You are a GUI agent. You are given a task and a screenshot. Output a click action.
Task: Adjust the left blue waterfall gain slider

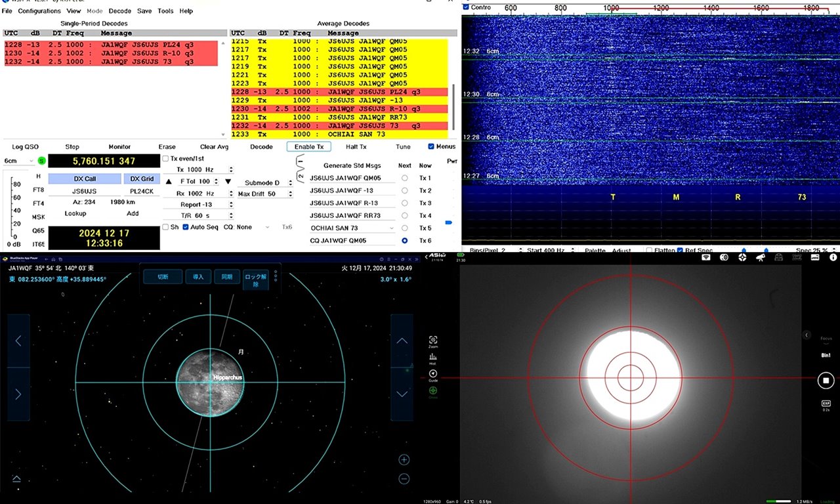point(744,250)
